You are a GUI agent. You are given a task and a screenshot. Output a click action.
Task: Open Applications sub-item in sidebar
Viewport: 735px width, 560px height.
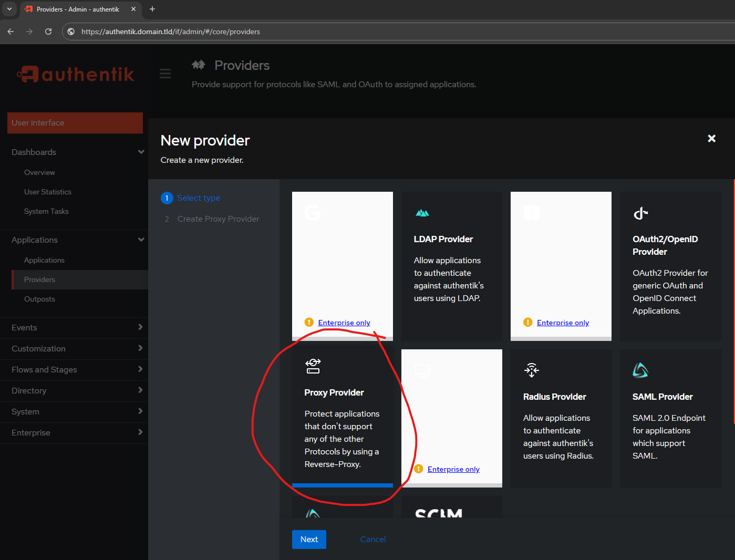point(44,260)
